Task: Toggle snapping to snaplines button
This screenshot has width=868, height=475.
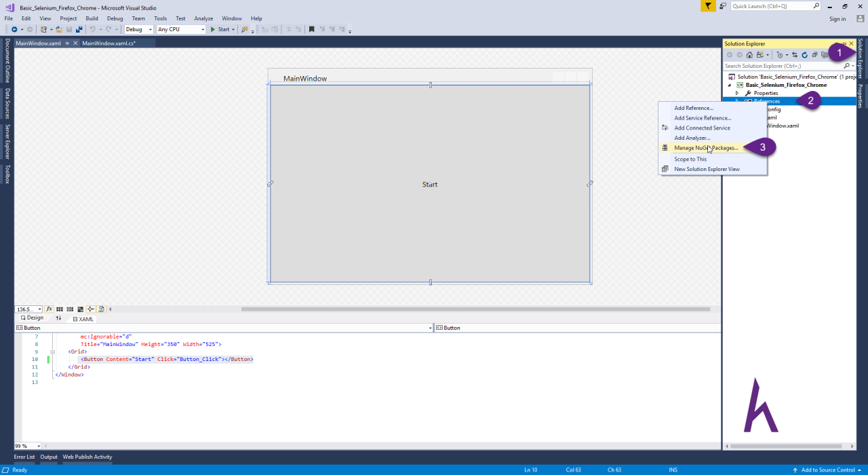Action: coord(90,309)
